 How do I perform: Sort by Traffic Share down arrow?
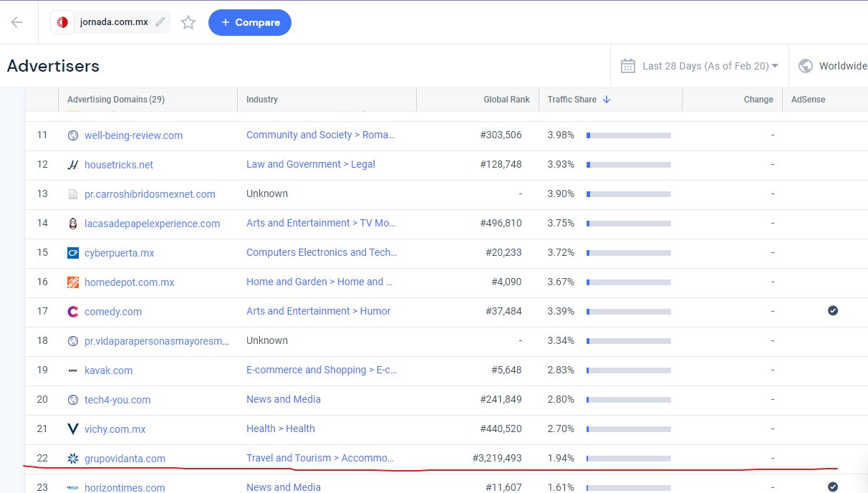[607, 100]
